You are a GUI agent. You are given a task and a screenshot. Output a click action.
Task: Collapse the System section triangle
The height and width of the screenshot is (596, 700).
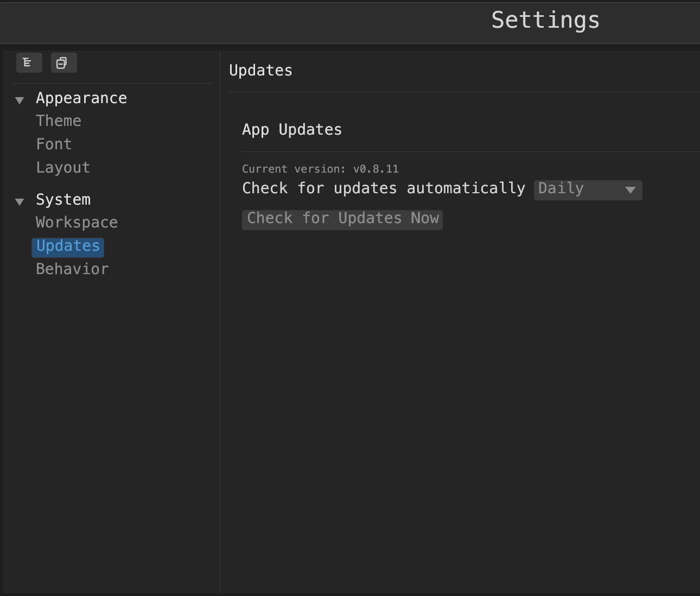20,201
